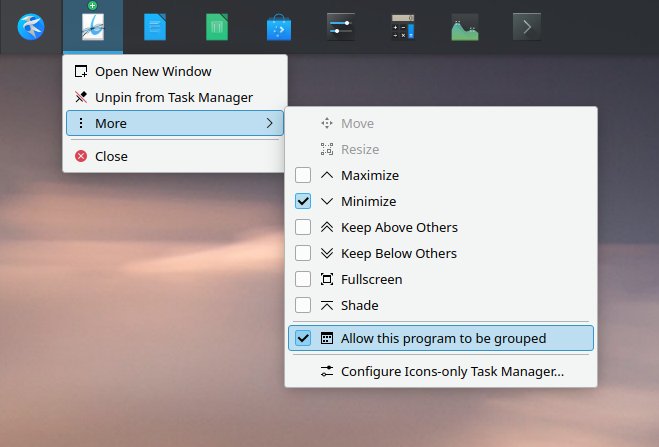Uncheck Allow this program to be grouped
659x447 pixels.
tap(303, 338)
